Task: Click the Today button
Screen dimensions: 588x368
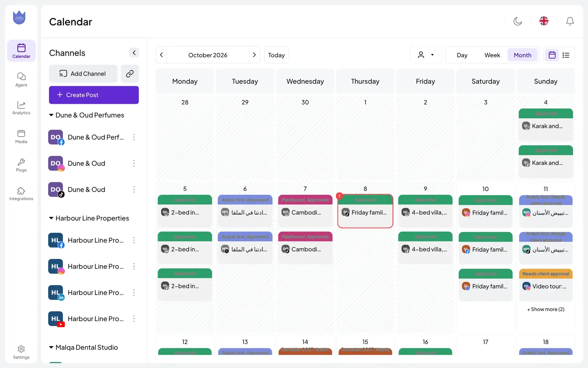Action: pyautogui.click(x=276, y=55)
